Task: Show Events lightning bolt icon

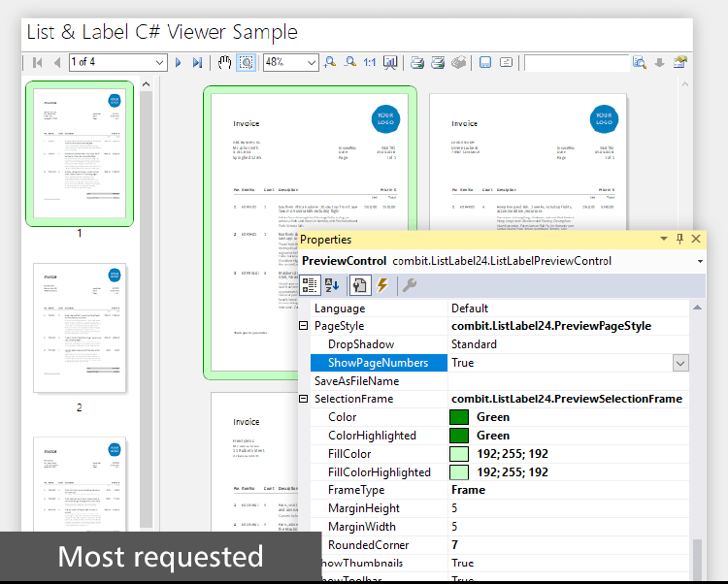Action: 382,285
